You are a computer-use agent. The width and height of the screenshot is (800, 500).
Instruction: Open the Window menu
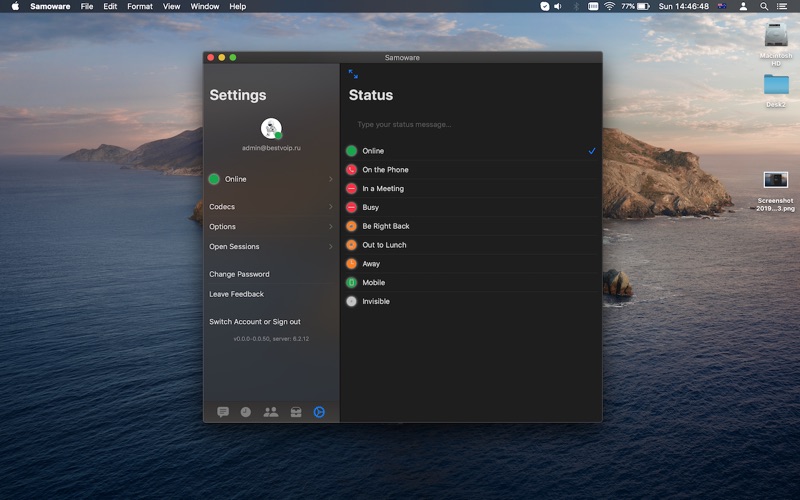point(205,6)
